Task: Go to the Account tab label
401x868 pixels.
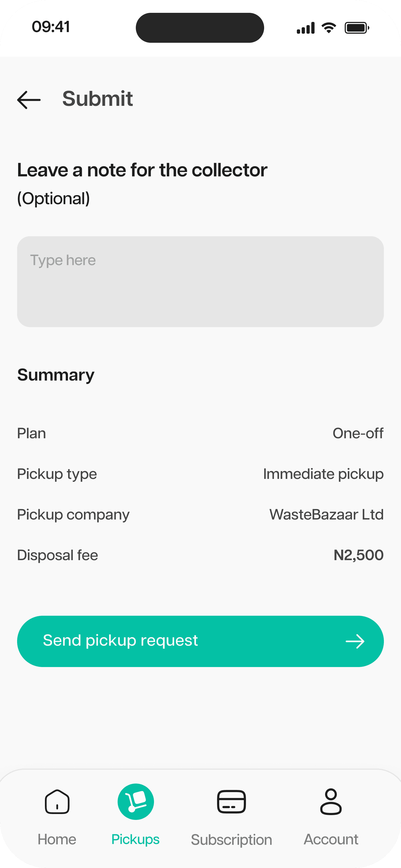Action: (331, 839)
